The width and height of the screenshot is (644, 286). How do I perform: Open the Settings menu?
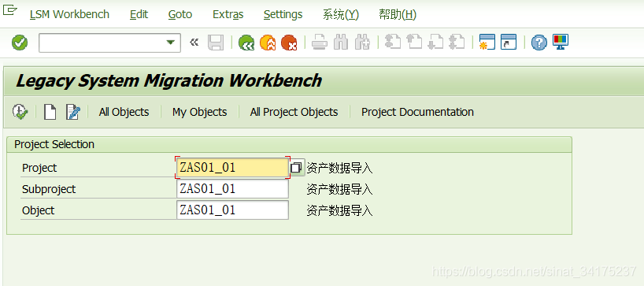pos(283,14)
